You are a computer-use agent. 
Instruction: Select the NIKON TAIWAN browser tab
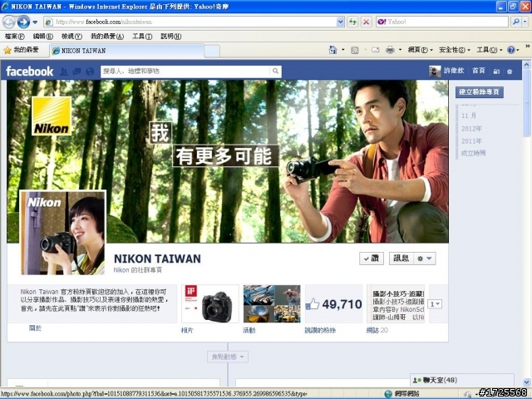click(x=127, y=51)
